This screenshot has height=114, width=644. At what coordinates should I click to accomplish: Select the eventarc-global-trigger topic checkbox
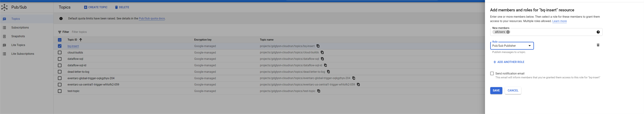pyautogui.click(x=60, y=78)
